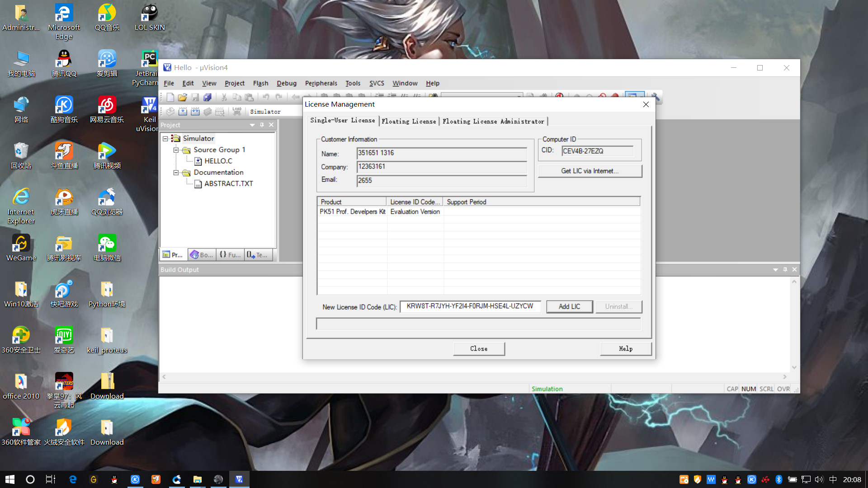Click the Open file toolbar icon
This screenshot has height=488, width=868.
(182, 97)
